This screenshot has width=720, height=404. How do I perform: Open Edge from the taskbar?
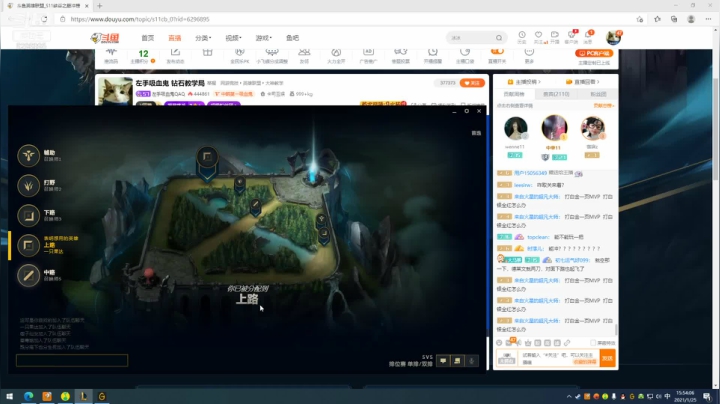28,396
